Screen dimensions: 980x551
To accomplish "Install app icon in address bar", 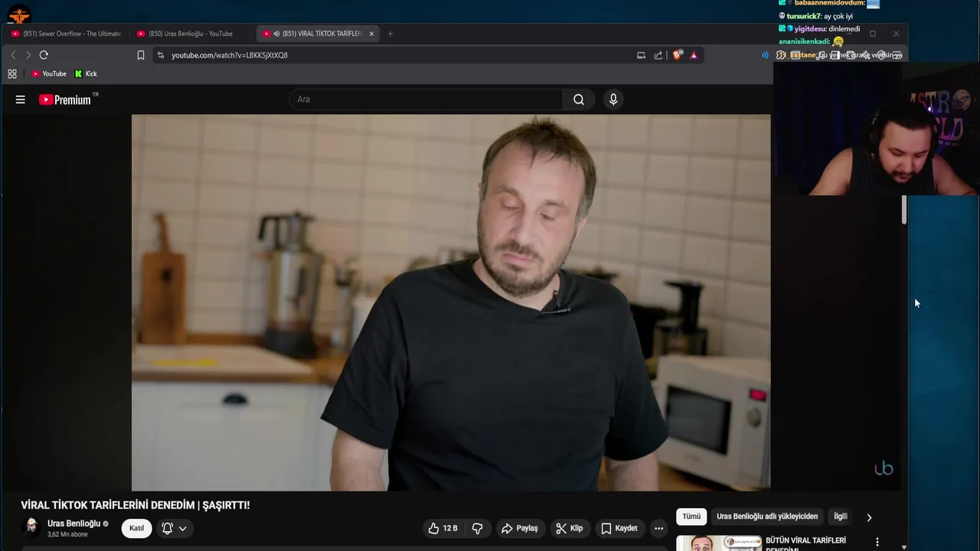I will [x=641, y=55].
